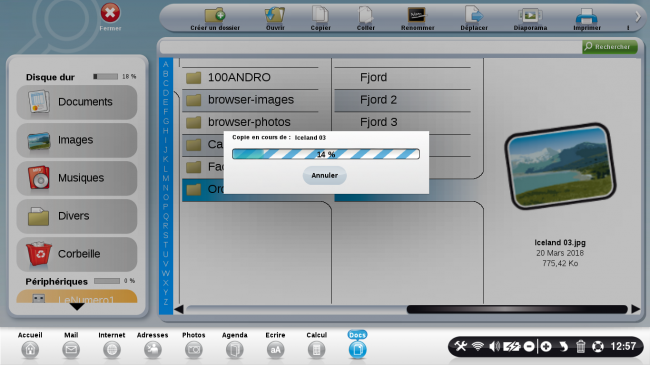Open the Corbeille trash bin
The image size is (650, 365).
click(77, 254)
